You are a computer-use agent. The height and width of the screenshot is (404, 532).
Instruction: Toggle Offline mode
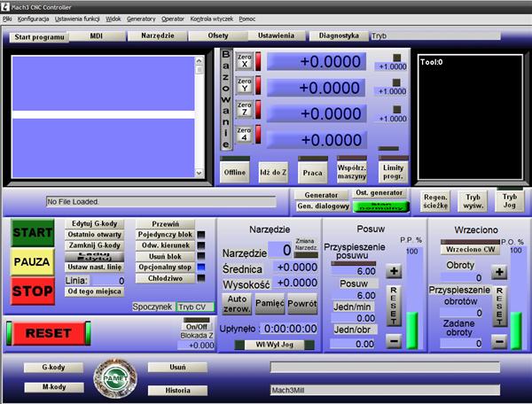click(x=235, y=172)
